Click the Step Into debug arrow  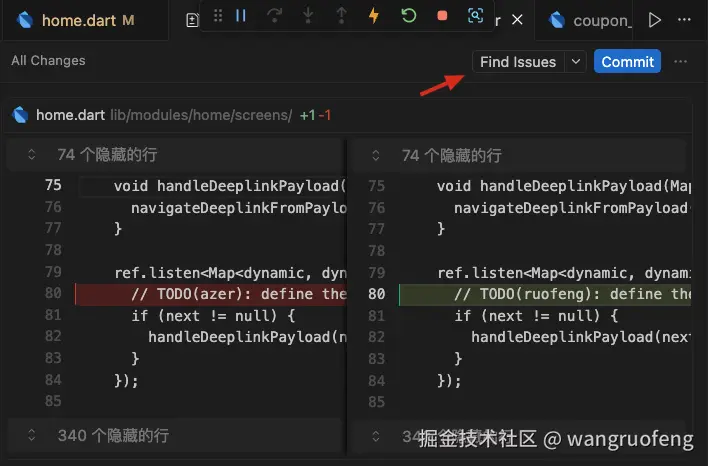[308, 16]
